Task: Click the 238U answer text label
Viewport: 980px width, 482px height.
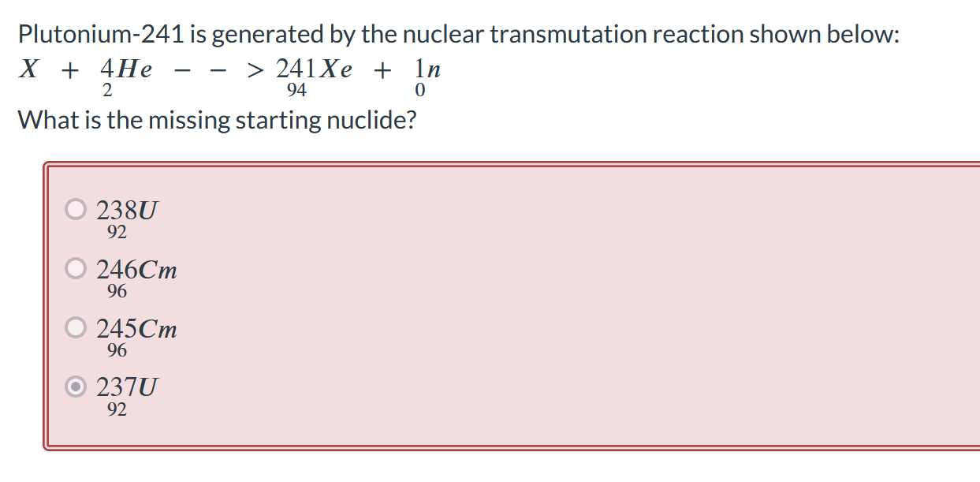Action: 126,211
